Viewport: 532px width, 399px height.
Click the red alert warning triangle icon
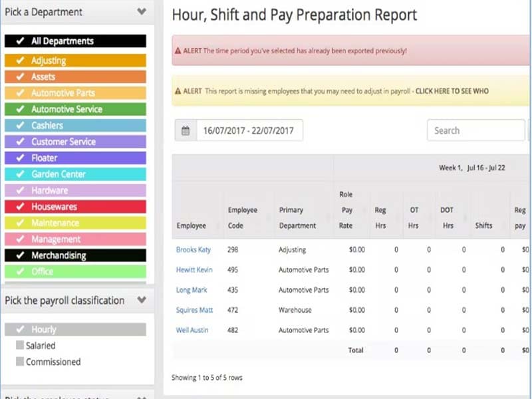178,51
